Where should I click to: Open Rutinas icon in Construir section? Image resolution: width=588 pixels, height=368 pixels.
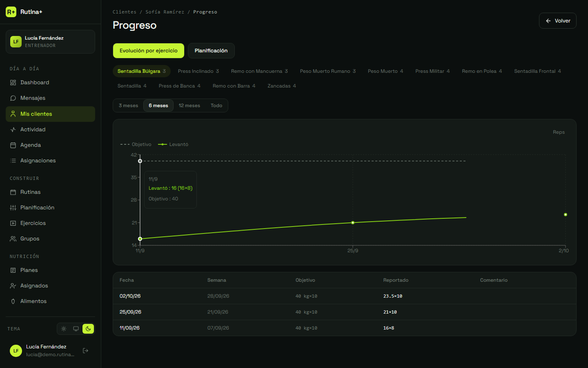click(x=13, y=192)
